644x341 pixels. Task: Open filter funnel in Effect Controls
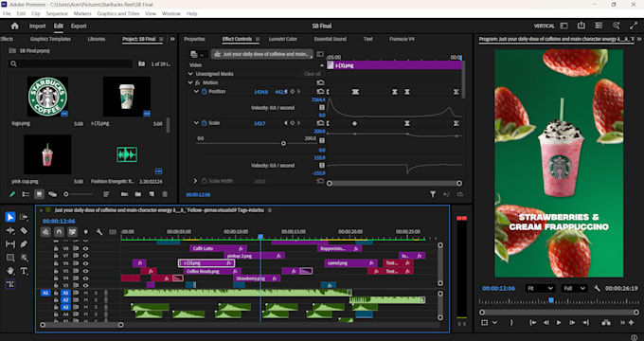point(433,195)
